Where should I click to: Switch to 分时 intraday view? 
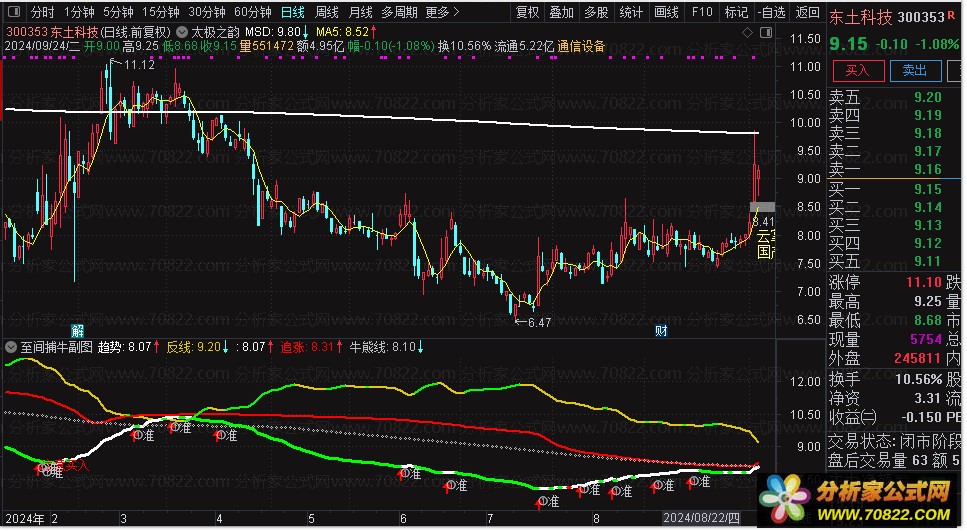click(x=43, y=12)
